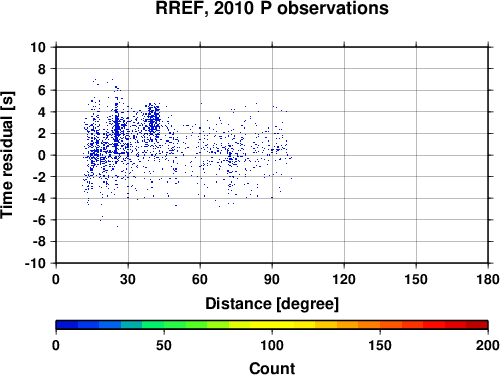Screen dimensions: 500x375
Task: Click the x-axis tick label 180
Action: pyautogui.click(x=488, y=279)
